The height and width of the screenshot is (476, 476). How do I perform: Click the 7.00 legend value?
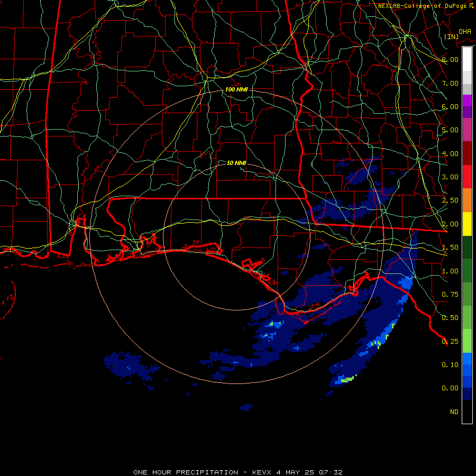point(450,83)
